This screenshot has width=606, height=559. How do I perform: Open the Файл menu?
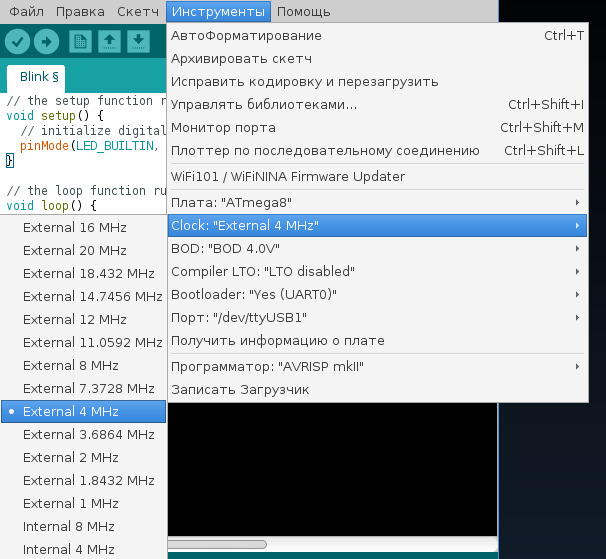point(26,11)
